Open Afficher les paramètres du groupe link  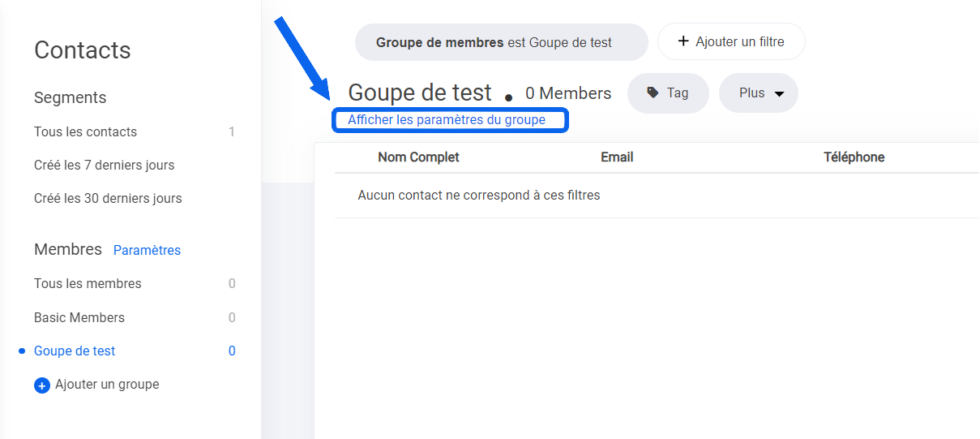pyautogui.click(x=447, y=120)
